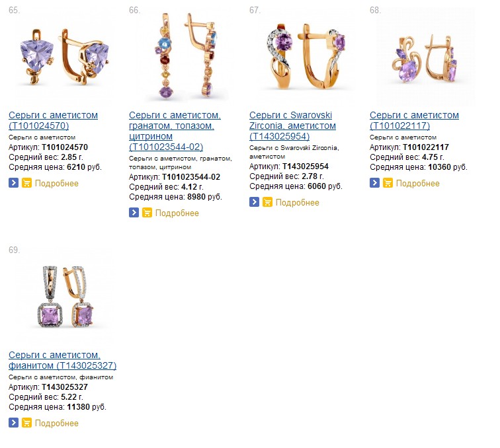Click cart icon for item T143025954
The height and width of the screenshot is (448, 500).
pos(268,202)
